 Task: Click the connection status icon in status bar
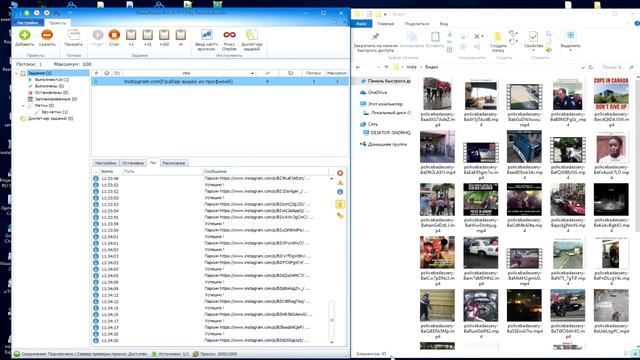coord(17,354)
